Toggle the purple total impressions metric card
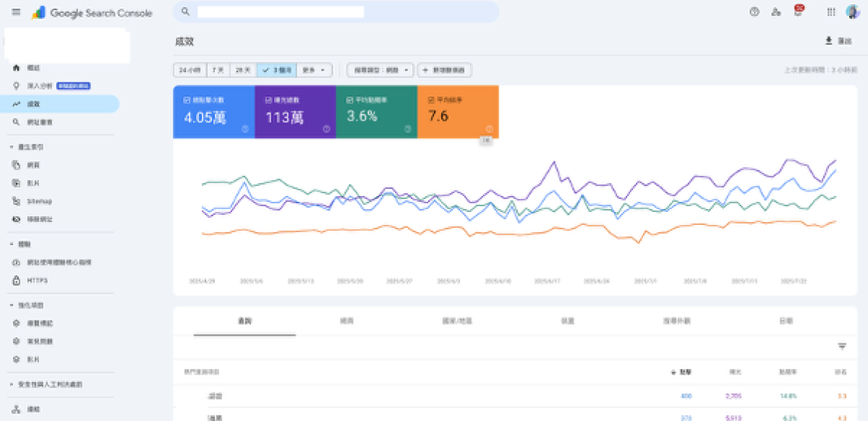The height and width of the screenshot is (421, 868). coord(295,111)
